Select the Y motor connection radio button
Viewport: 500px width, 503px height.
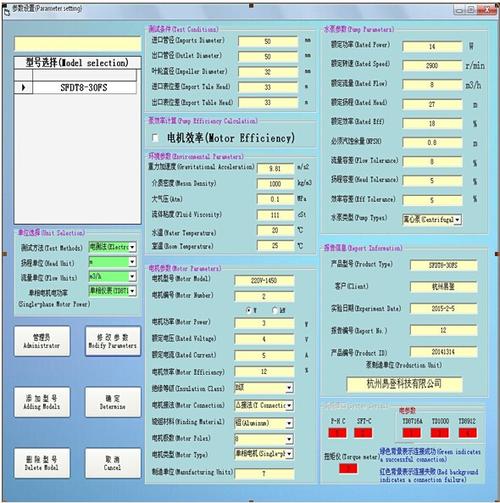[249, 310]
